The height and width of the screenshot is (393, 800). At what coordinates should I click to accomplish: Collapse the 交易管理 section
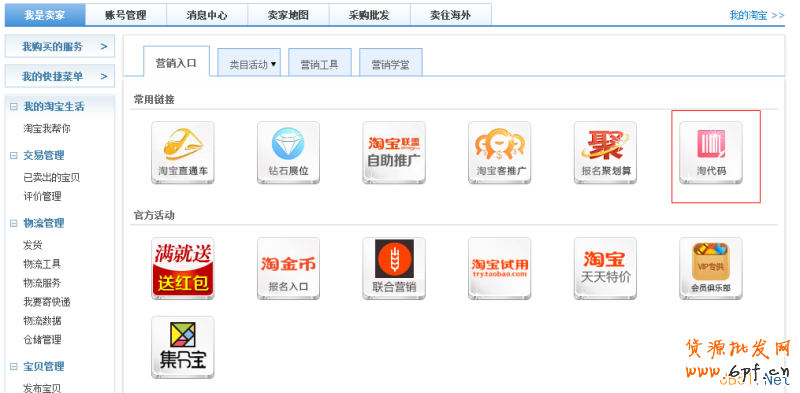point(14,156)
